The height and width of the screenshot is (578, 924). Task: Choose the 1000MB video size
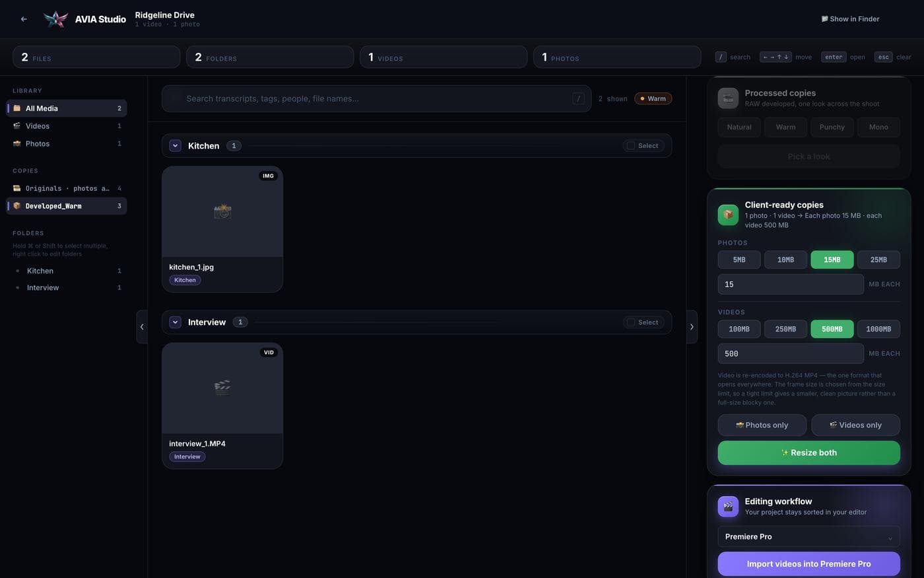878,329
